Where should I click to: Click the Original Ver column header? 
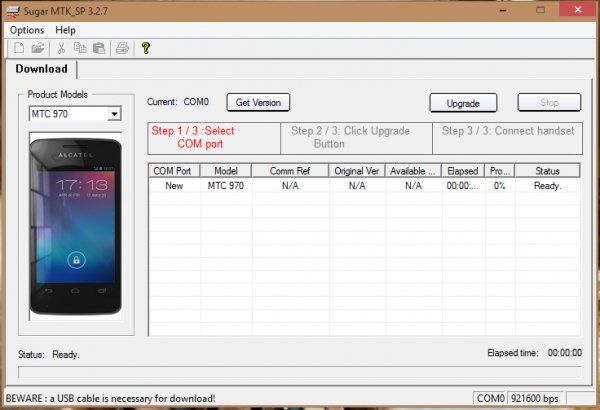pyautogui.click(x=357, y=171)
